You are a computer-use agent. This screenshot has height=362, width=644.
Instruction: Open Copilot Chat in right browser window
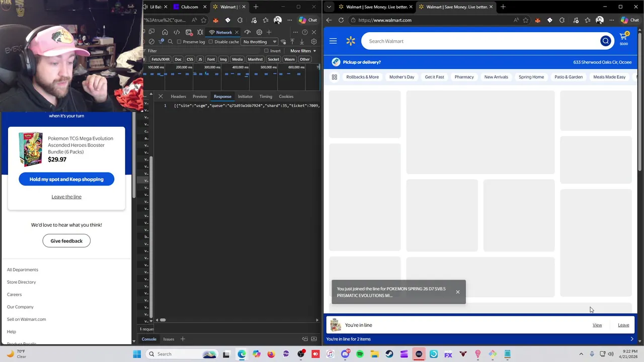[x=631, y=20]
